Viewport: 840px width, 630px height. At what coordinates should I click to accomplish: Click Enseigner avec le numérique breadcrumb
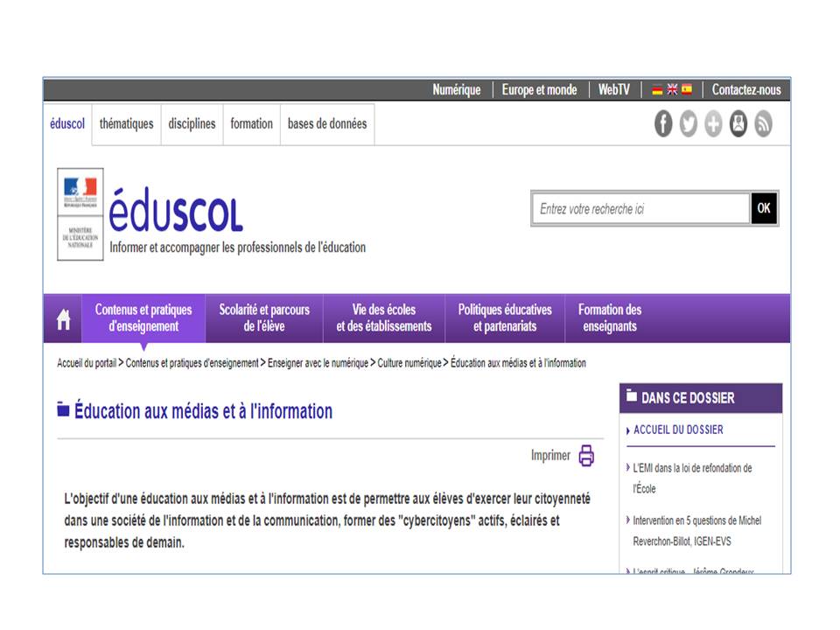(x=318, y=363)
